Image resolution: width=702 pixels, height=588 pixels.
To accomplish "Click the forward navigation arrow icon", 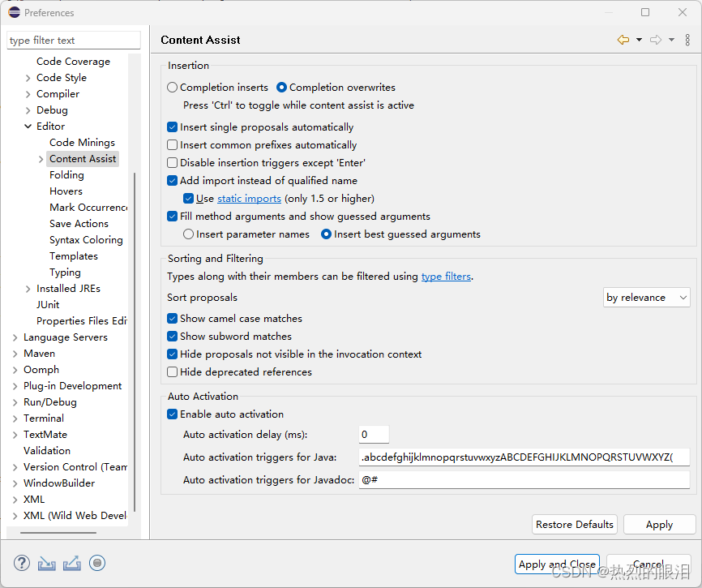I will 656,40.
